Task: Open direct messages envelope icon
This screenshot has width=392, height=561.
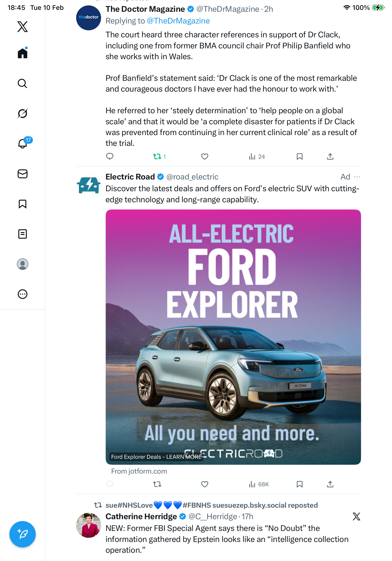Action: (23, 174)
